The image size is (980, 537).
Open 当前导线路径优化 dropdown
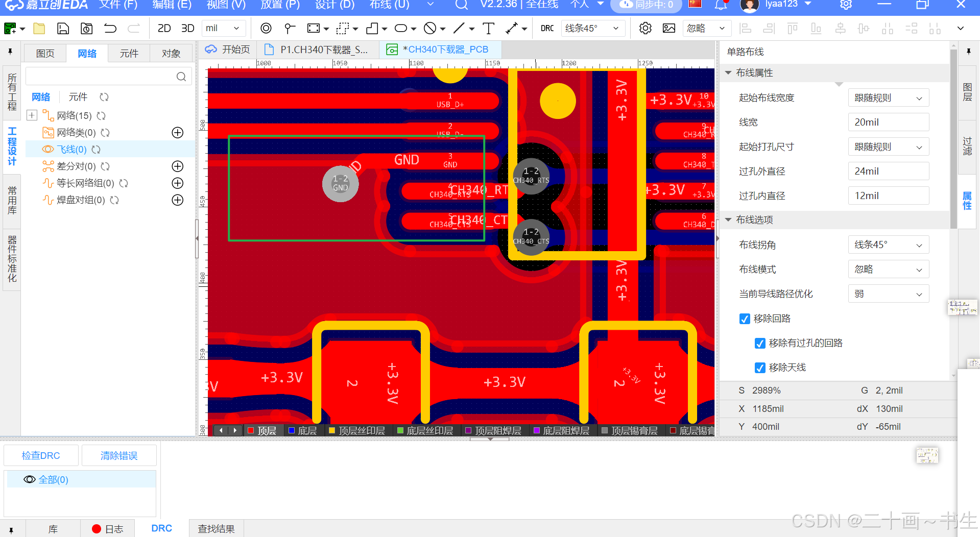888,294
